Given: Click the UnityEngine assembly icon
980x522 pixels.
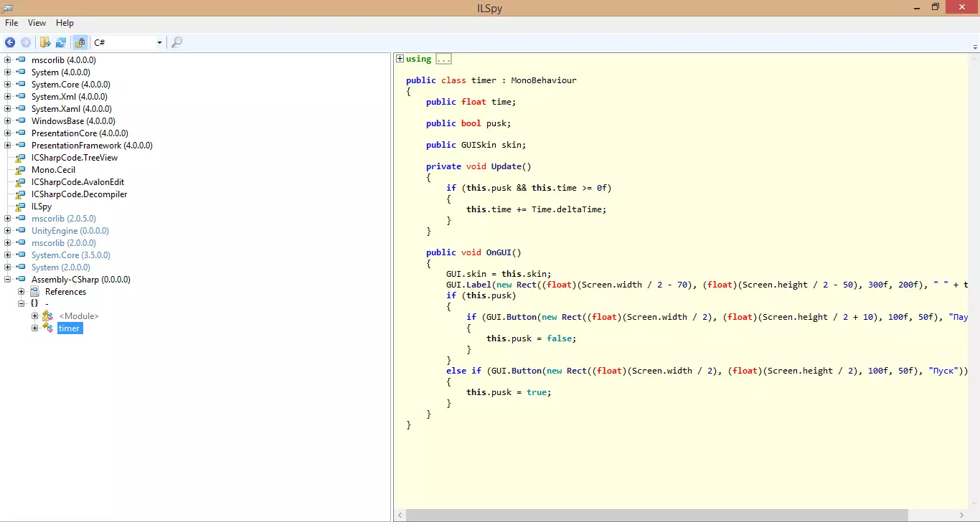Looking at the screenshot, I should [x=20, y=231].
